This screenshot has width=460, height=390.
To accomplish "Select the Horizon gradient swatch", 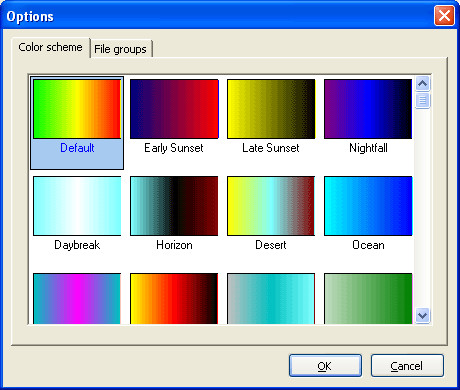I will 174,206.
